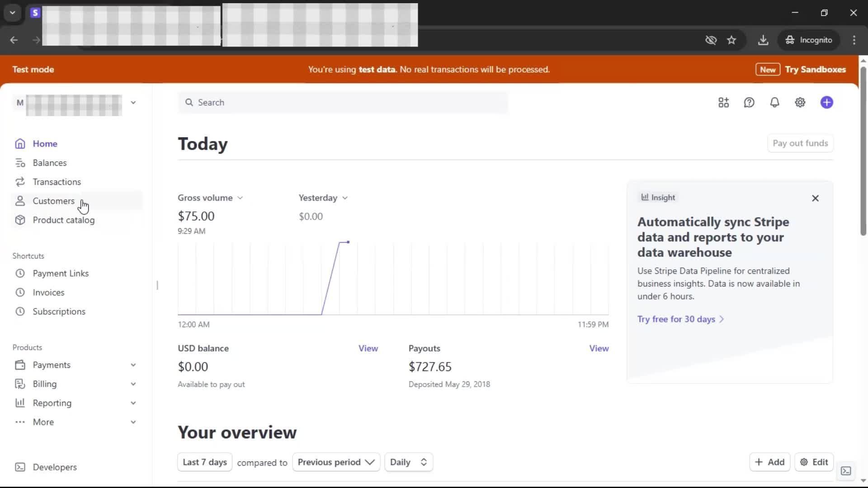
Task: Click the eye-slash tracking protection icon
Action: 711,40
